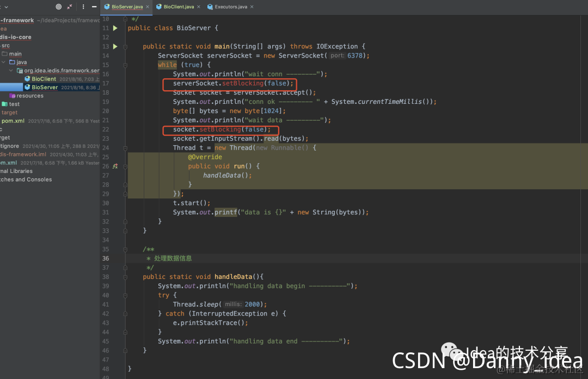Click the org.idea.iedis package icon
Viewport: 588px width, 379px height.
pyautogui.click(x=20, y=71)
